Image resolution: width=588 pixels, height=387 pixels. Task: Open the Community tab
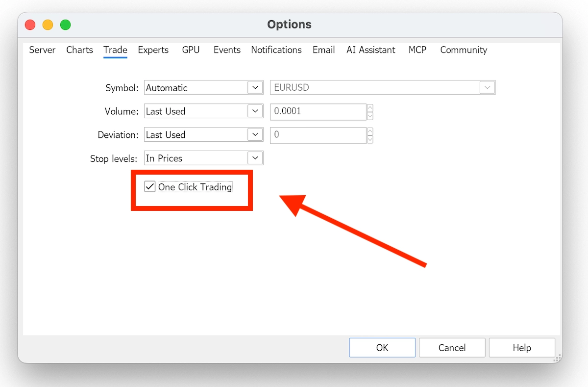click(464, 50)
